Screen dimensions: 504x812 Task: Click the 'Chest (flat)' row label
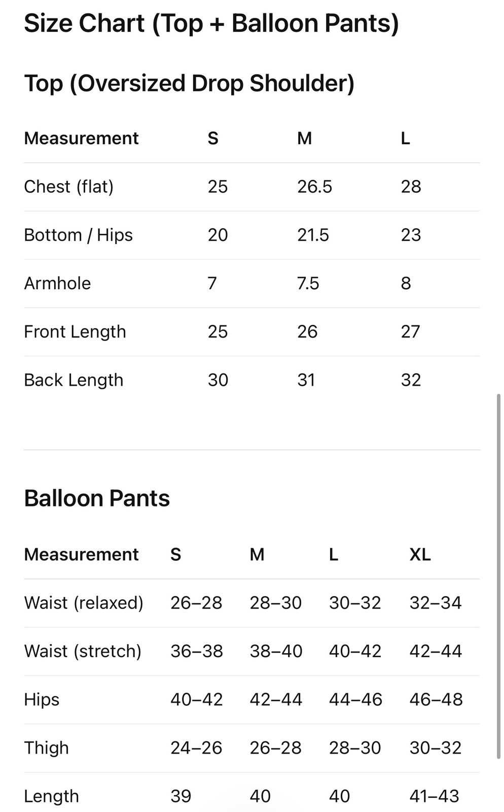pyautogui.click(x=68, y=187)
